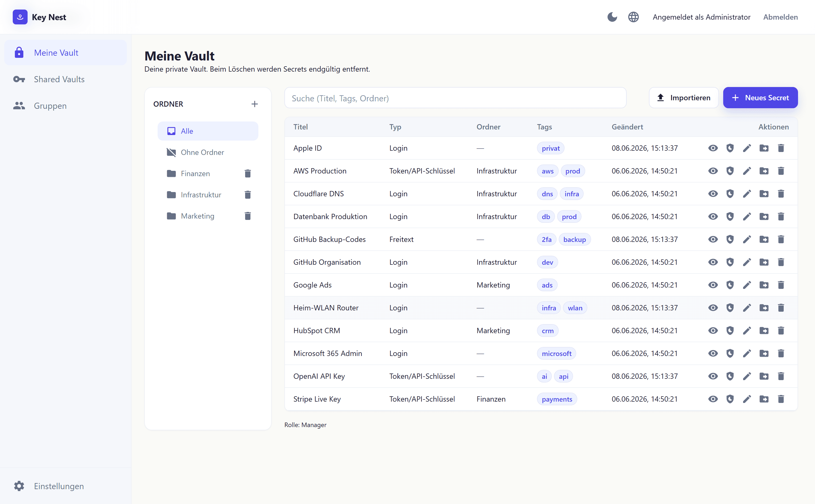Delete the Marketing folder
Viewport: 815px width, 504px height.
[x=248, y=216]
